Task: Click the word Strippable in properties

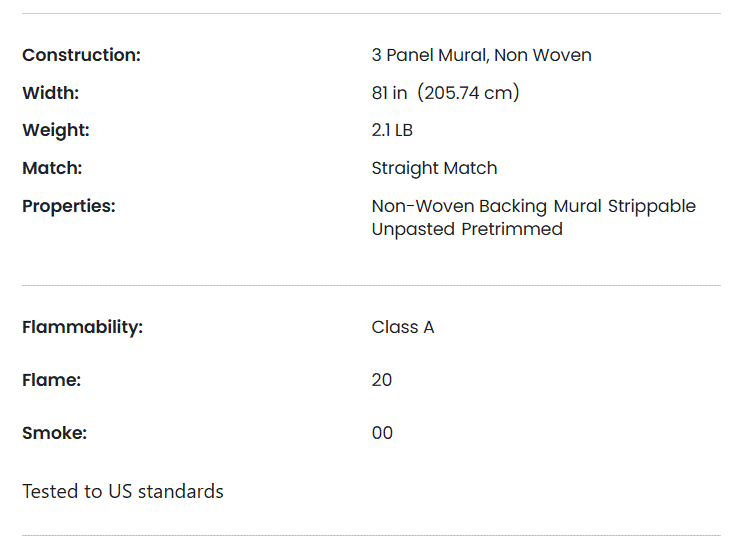Action: click(652, 206)
